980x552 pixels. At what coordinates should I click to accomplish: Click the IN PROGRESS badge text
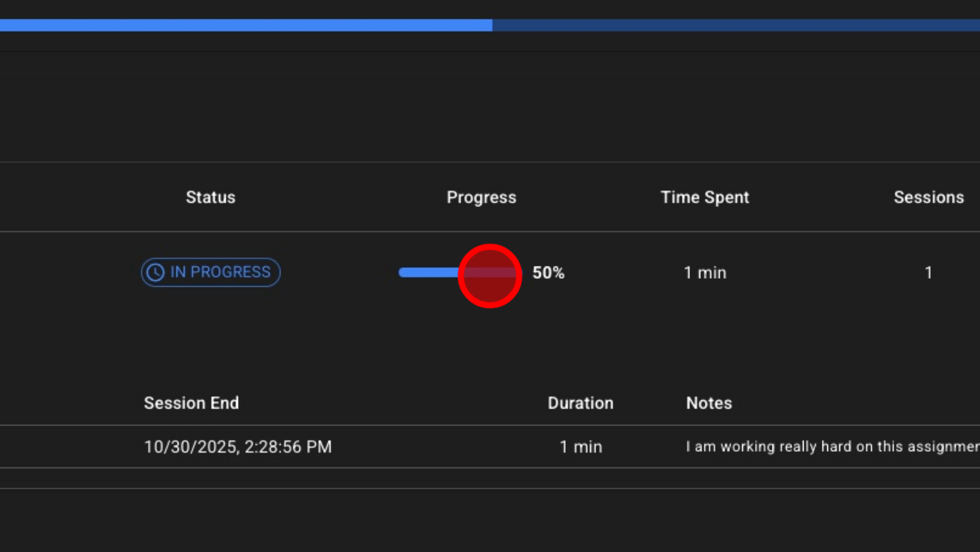(x=220, y=272)
